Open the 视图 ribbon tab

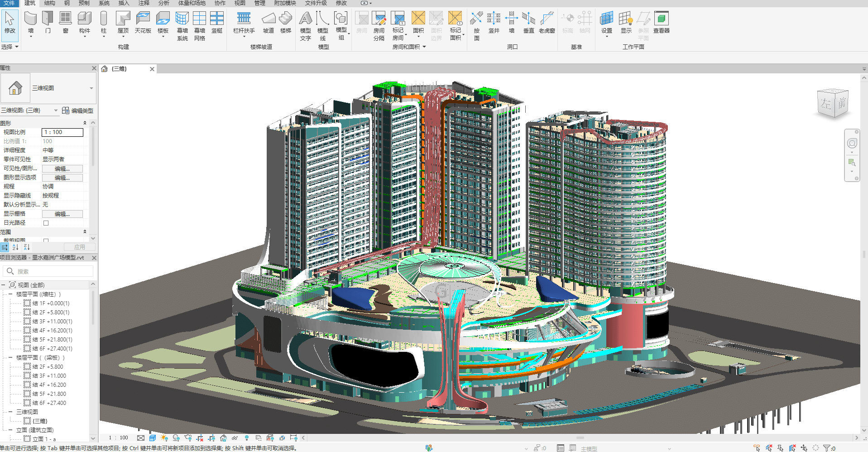click(x=240, y=3)
